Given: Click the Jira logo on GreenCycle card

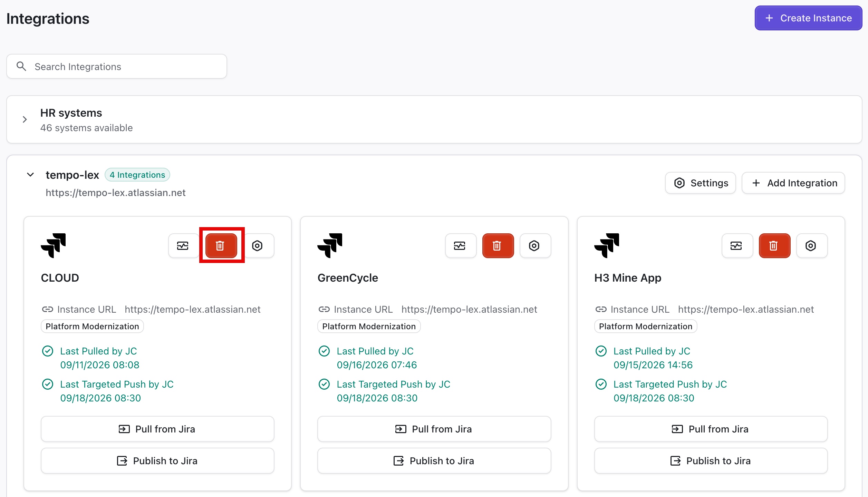Looking at the screenshot, I should tap(330, 246).
